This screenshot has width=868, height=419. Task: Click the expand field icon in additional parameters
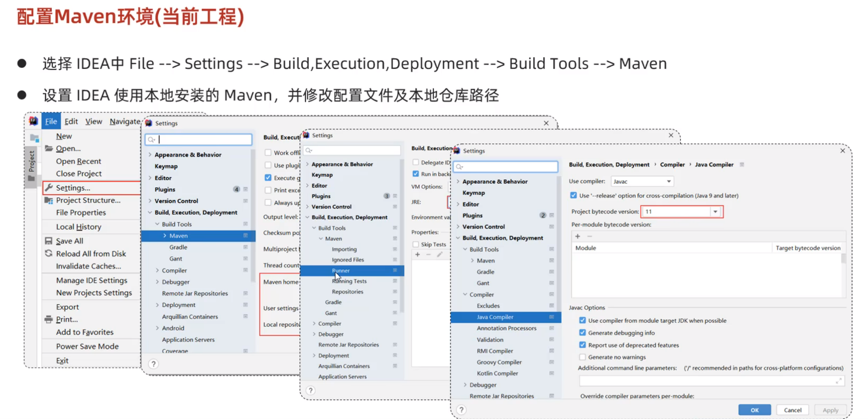click(x=838, y=381)
